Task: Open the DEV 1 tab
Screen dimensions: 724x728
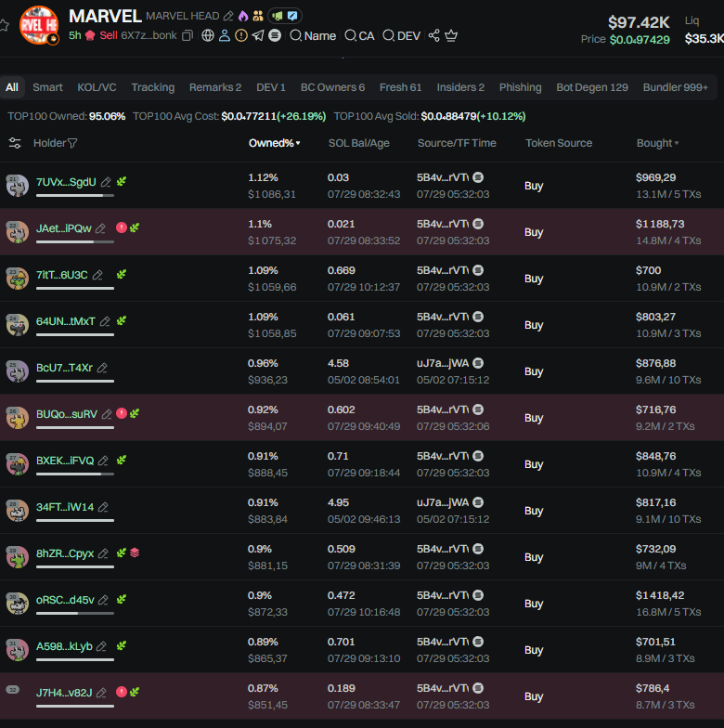Action: coord(271,87)
